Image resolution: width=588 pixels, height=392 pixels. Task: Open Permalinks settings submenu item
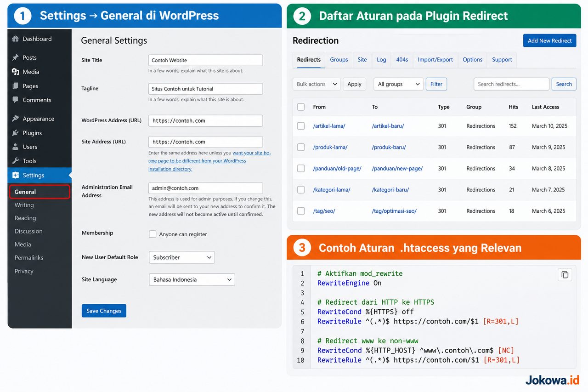click(29, 258)
